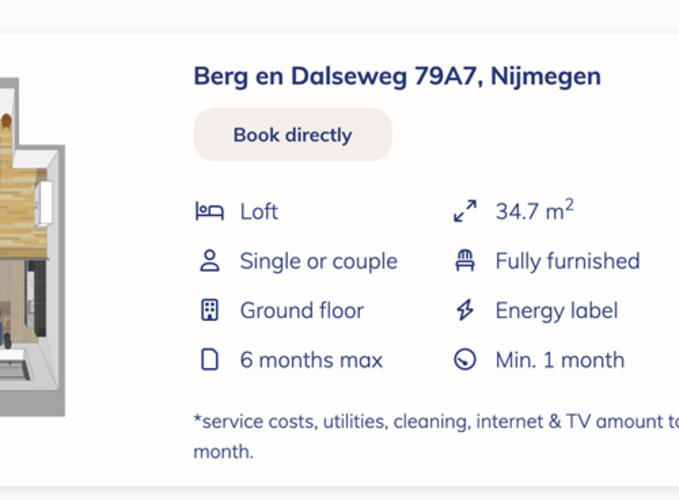Click the Min. 1 month label
Image resolution: width=679 pixels, height=500 pixels.
click(x=559, y=360)
